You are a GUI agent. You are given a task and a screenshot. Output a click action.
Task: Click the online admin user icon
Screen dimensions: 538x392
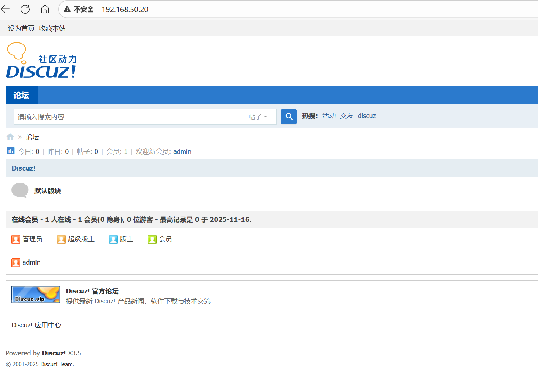click(16, 263)
